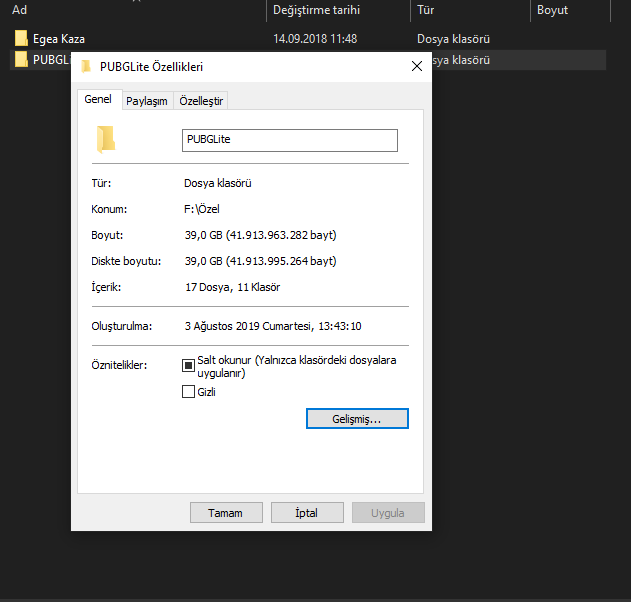The image size is (631, 602).
Task: Sort by Boyut column header
Action: coord(552,10)
